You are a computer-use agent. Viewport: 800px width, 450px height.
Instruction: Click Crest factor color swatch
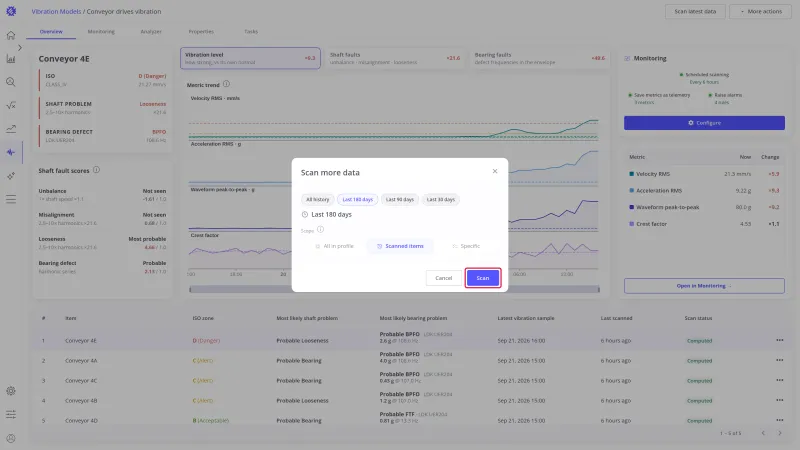click(x=632, y=223)
